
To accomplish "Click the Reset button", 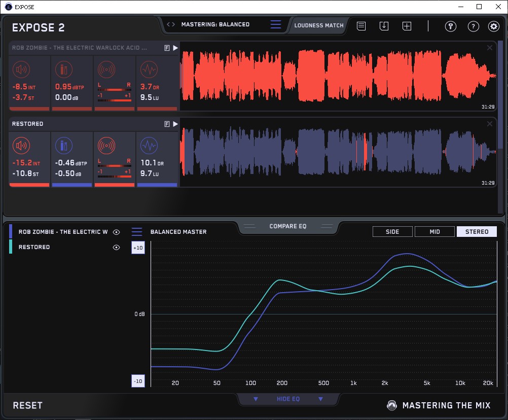I will coord(28,405).
